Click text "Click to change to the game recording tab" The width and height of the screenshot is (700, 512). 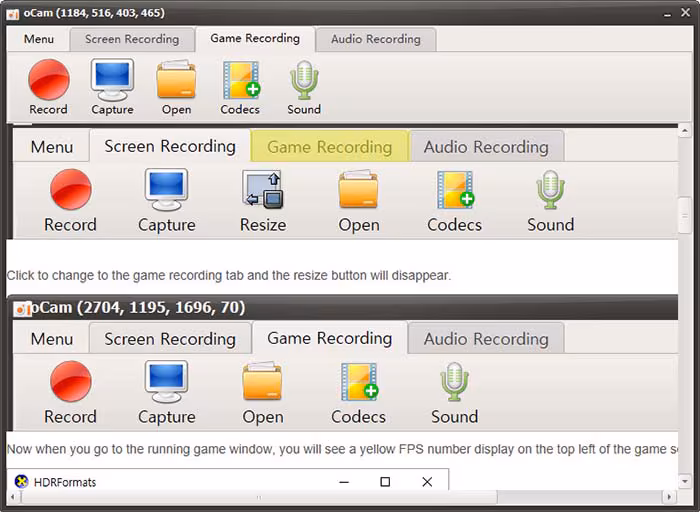point(125,275)
